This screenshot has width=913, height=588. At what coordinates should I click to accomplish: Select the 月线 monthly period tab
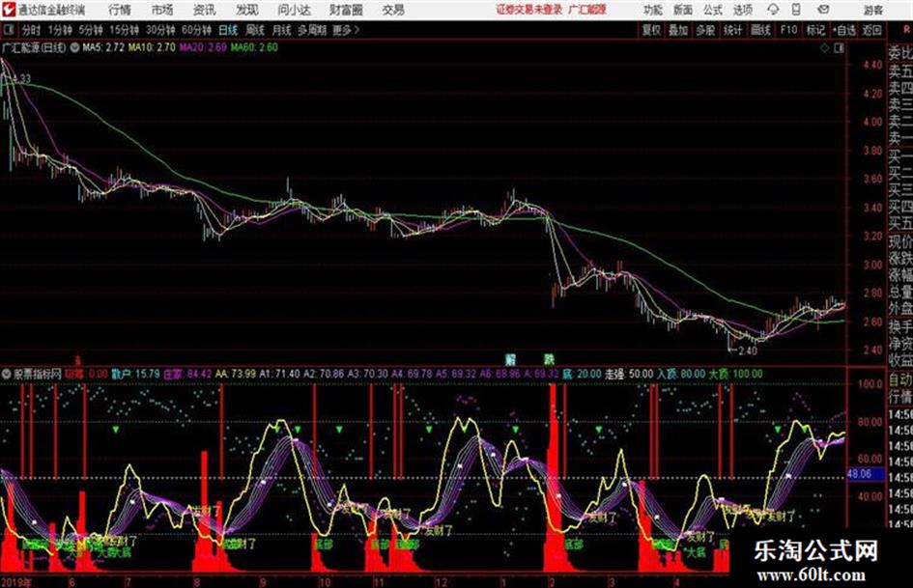[282, 30]
